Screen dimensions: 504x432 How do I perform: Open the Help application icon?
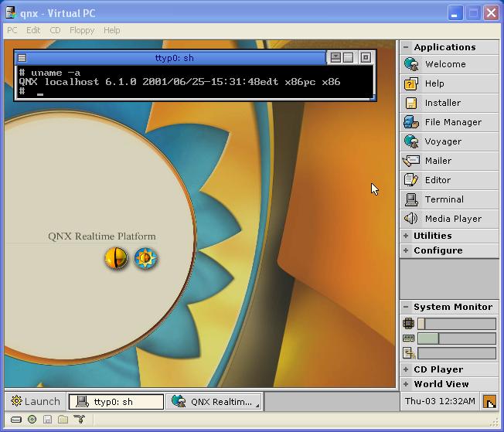410,83
